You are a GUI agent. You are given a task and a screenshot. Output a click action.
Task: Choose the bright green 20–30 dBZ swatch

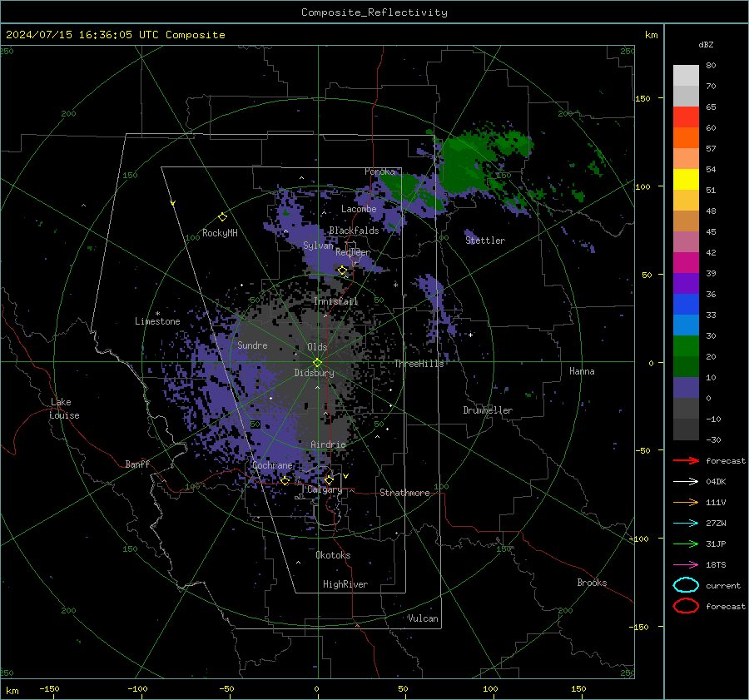coord(686,346)
